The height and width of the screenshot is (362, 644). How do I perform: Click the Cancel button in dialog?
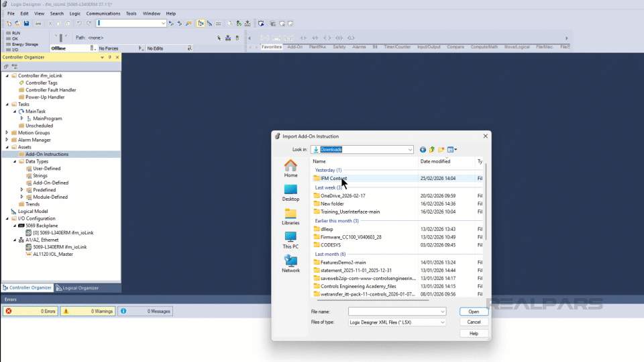click(x=474, y=322)
